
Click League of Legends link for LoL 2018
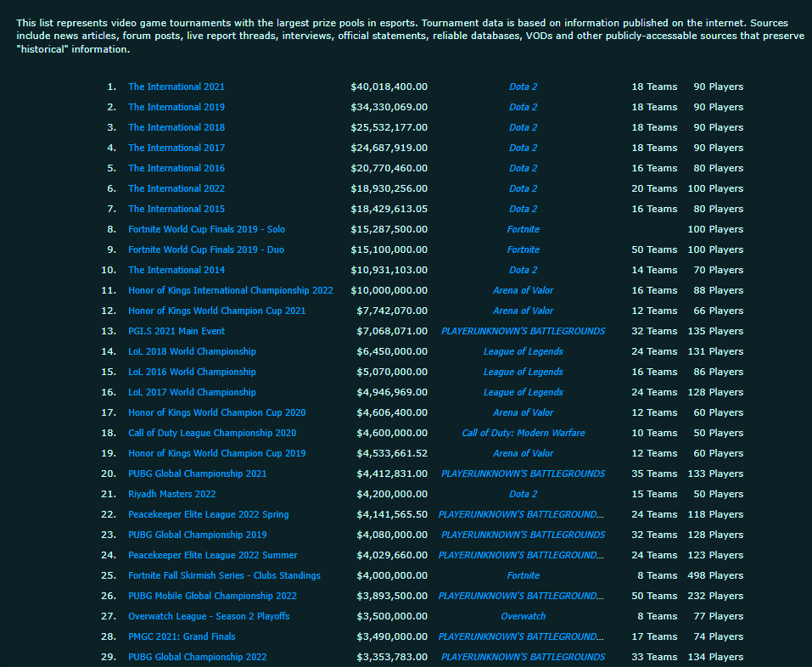523,351
